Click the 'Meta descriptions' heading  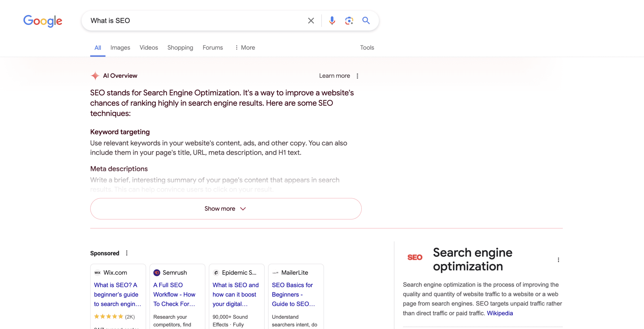click(x=119, y=169)
